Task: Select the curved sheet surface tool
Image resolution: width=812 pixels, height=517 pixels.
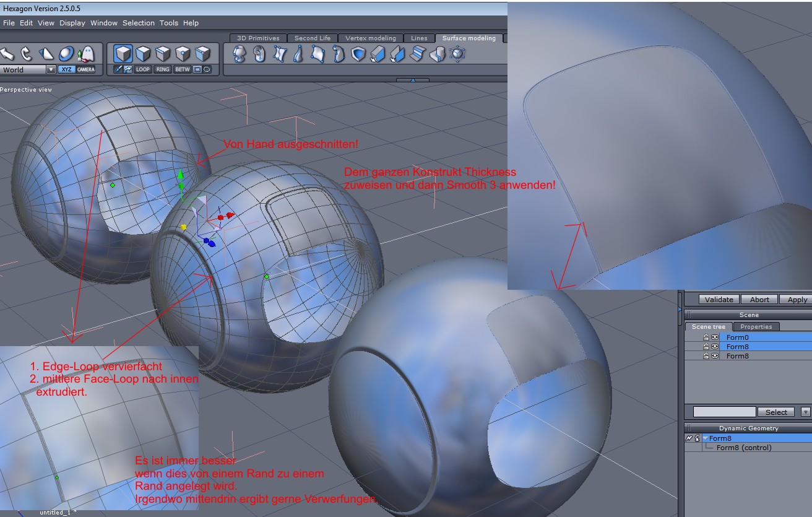Action: tap(318, 54)
